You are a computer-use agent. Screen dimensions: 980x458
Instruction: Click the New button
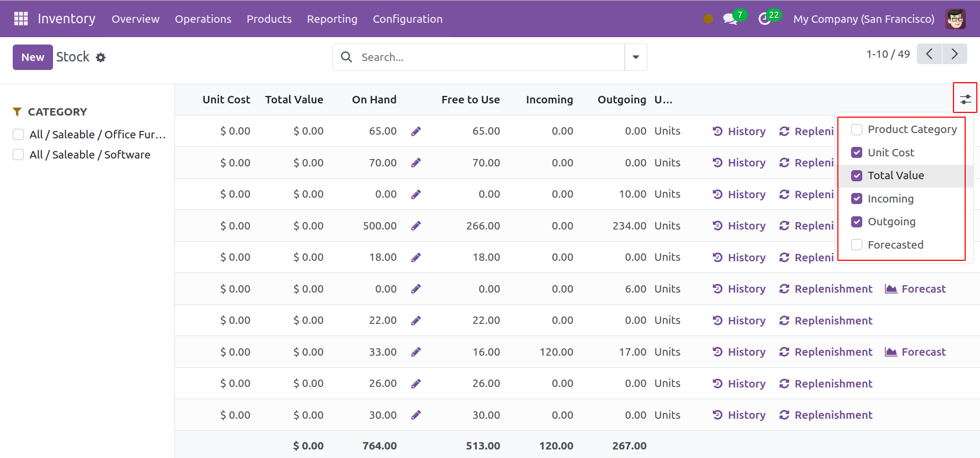click(33, 57)
